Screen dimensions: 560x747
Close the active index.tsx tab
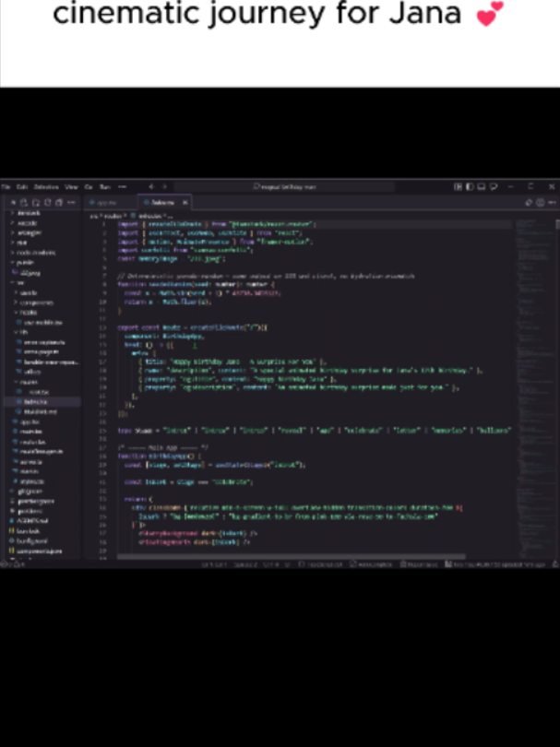tap(185, 203)
